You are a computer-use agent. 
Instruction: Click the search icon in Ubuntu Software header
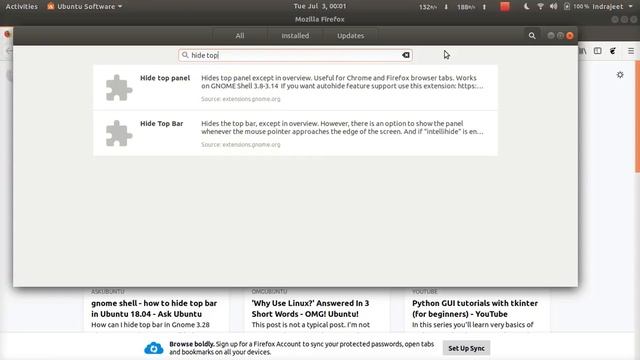[x=532, y=36]
